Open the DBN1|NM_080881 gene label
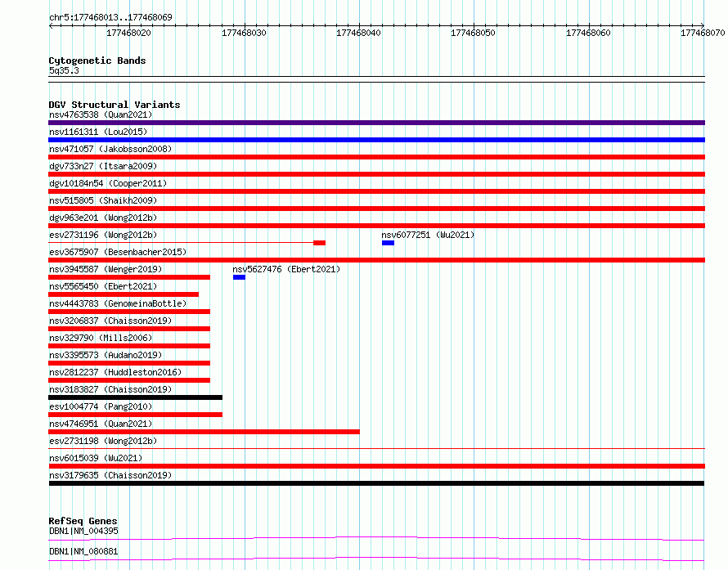728x570 pixels. tap(83, 551)
